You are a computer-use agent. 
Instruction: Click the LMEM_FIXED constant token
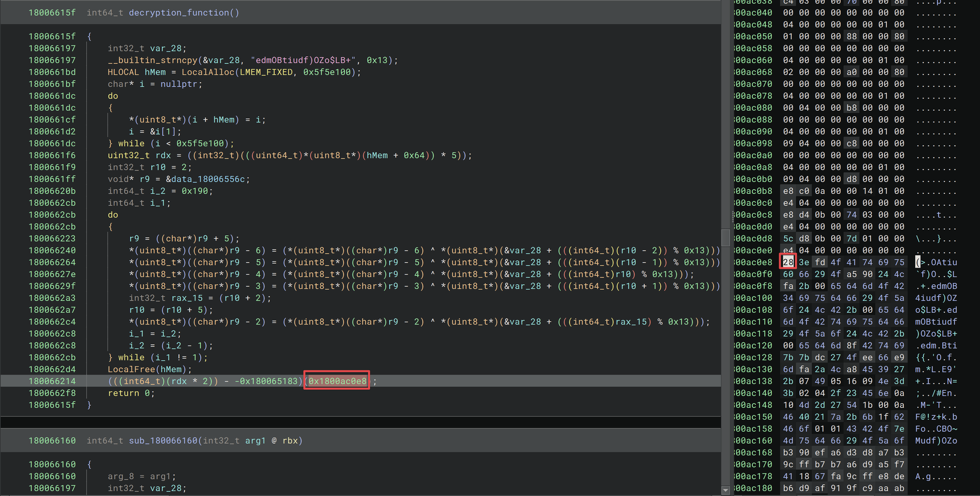point(265,72)
